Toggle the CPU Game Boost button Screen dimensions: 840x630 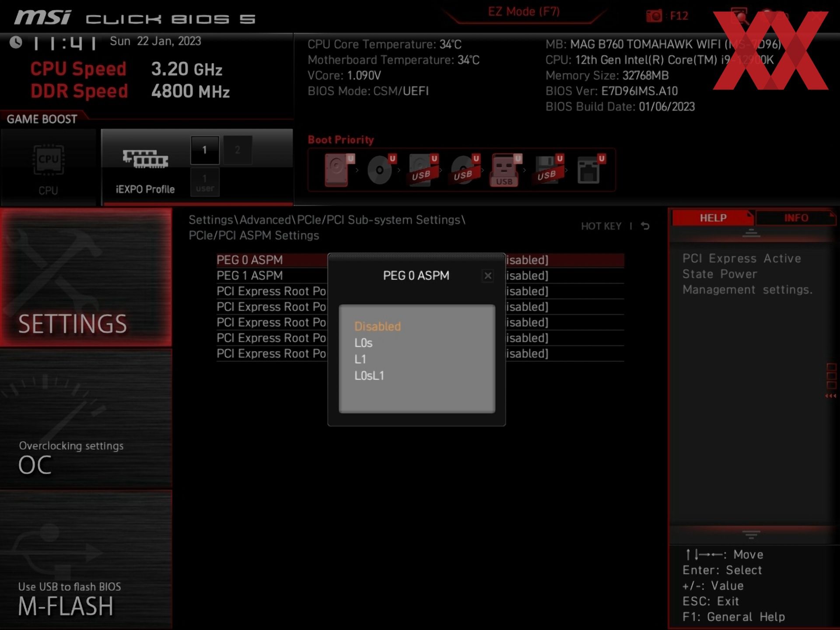pos(48,167)
